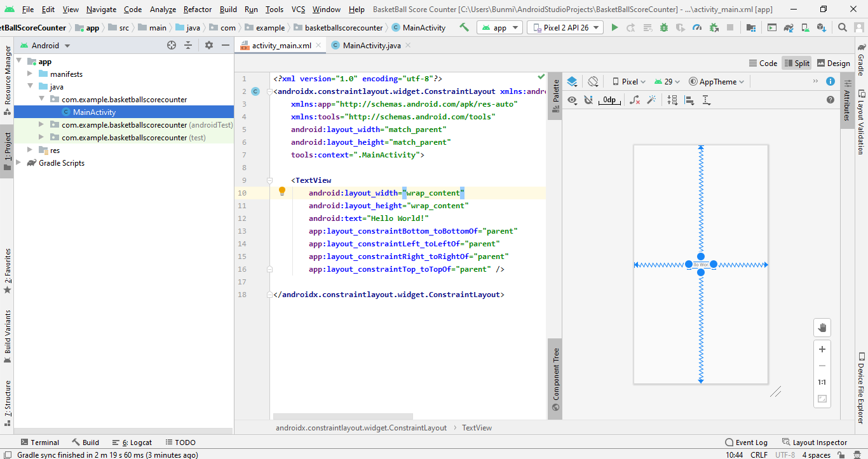Screen dimensions: 868x459
Task: Expand the androidTest package node
Action: pyautogui.click(x=42, y=125)
